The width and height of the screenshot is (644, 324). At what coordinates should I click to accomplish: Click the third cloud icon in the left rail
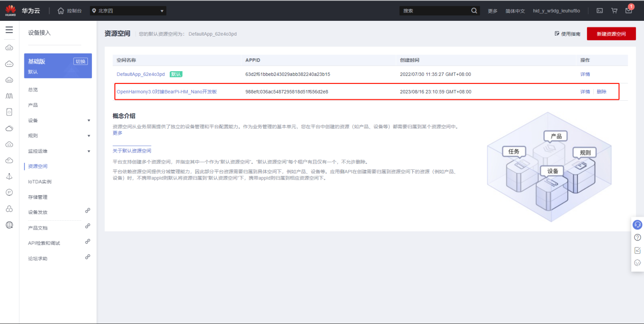pyautogui.click(x=9, y=80)
